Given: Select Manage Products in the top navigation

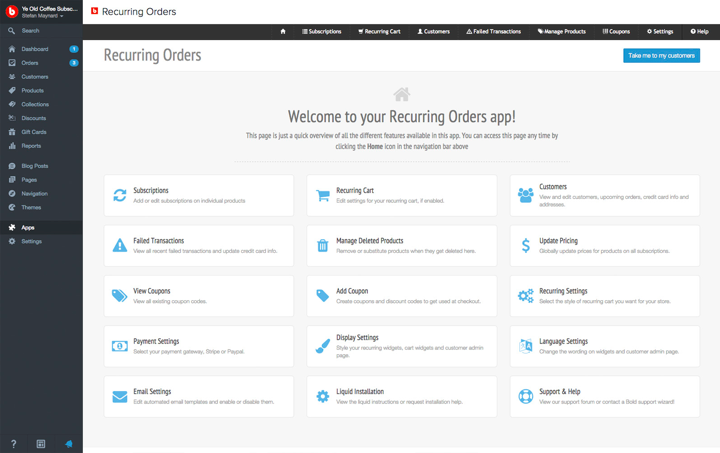Looking at the screenshot, I should [x=561, y=31].
